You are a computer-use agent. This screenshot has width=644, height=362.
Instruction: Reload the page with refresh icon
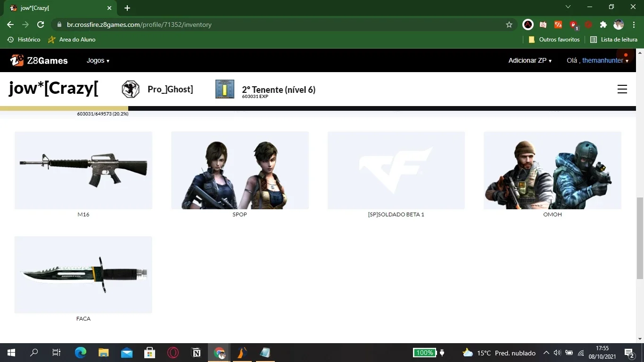tap(41, 25)
